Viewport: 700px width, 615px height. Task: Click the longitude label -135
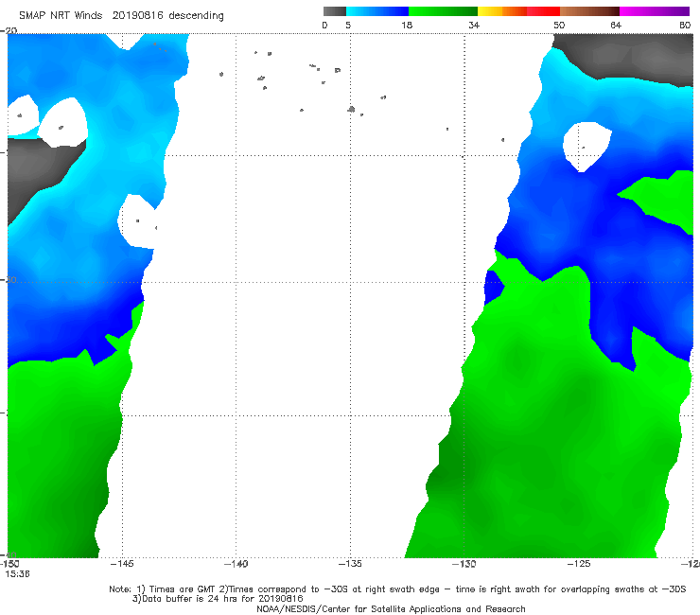(350, 564)
